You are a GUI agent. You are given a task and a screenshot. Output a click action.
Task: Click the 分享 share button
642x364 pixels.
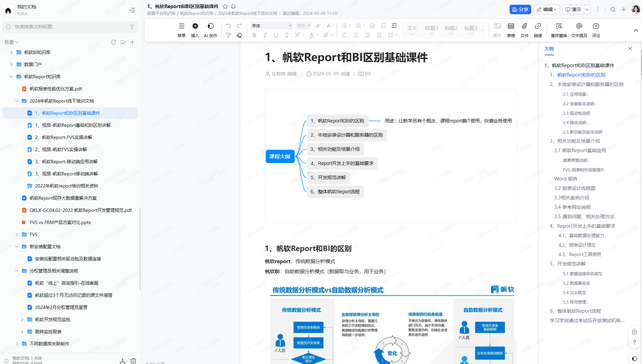(x=520, y=9)
